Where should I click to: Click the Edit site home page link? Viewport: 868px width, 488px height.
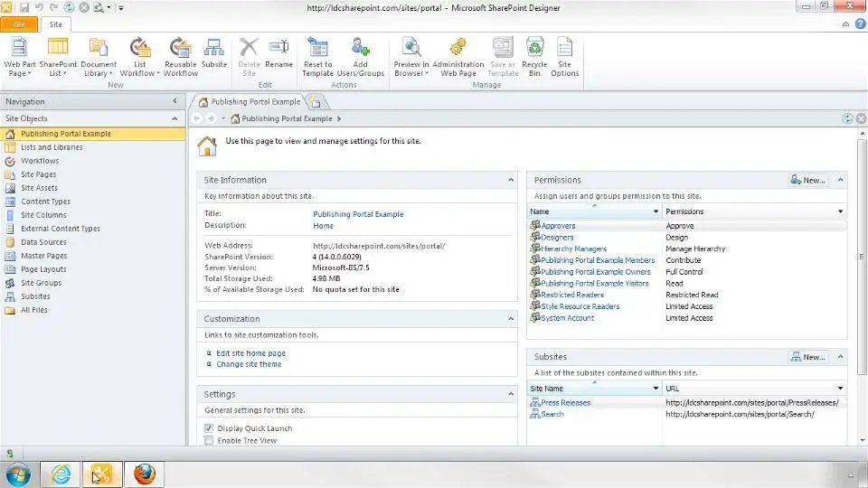[250, 353]
